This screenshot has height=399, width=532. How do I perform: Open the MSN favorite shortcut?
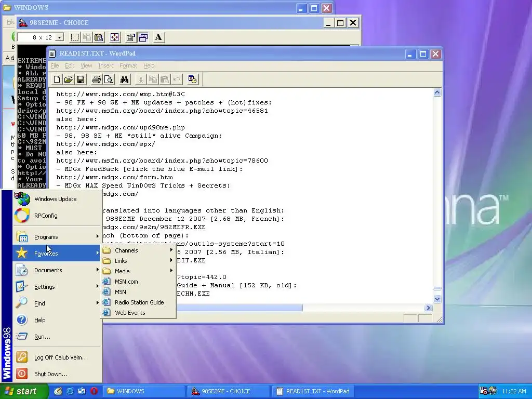coord(138,292)
